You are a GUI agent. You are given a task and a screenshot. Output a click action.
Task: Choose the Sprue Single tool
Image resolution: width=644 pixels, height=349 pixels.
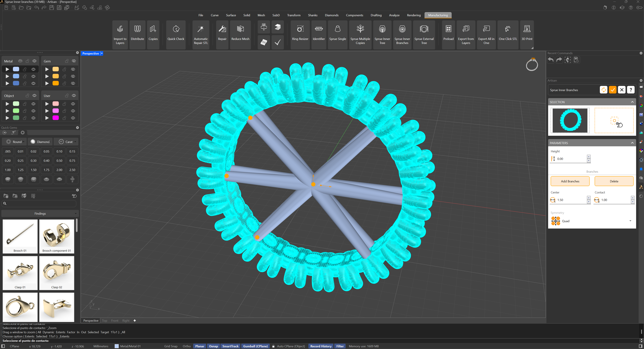[x=337, y=35]
